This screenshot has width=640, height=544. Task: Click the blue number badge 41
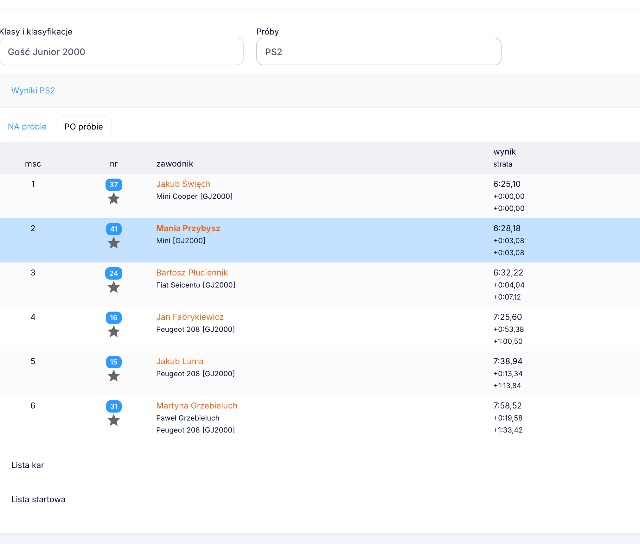click(114, 229)
